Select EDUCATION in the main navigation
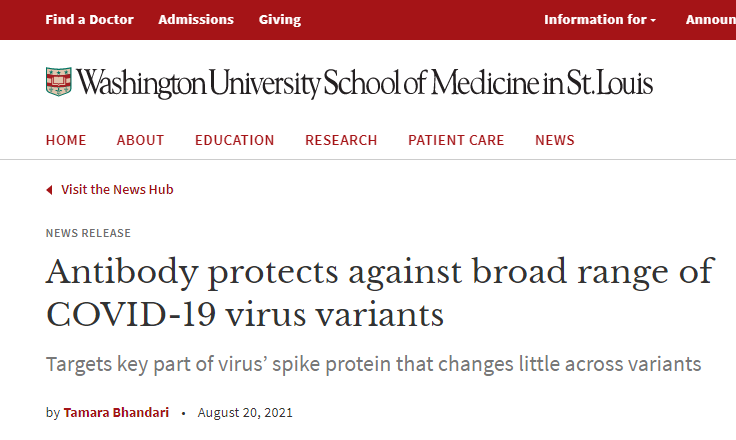The image size is (736, 440). coord(234,140)
